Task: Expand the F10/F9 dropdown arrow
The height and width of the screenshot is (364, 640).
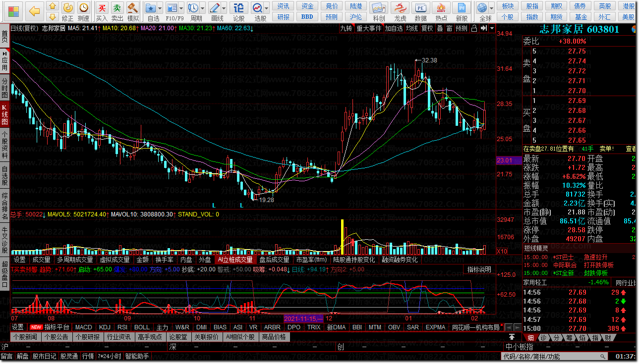Action: click(181, 8)
